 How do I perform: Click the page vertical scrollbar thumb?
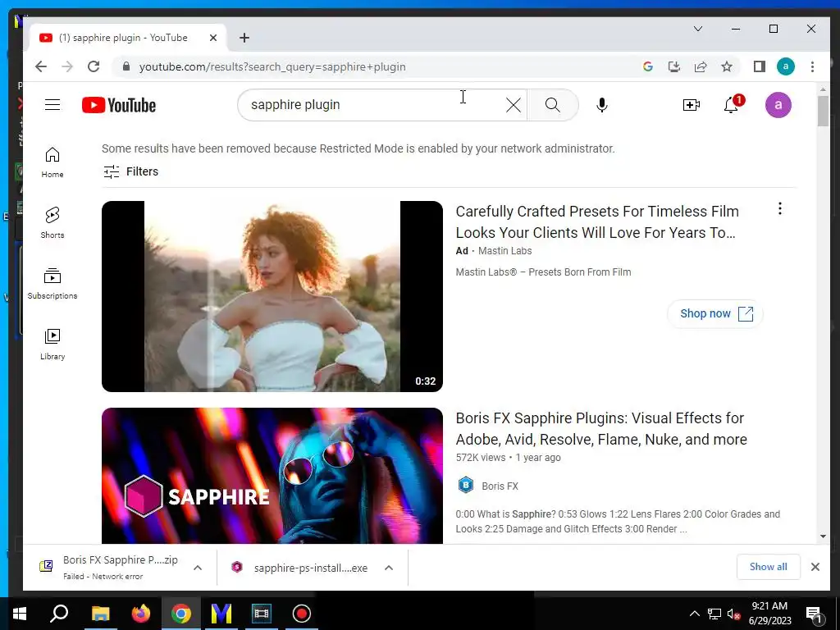[x=823, y=111]
